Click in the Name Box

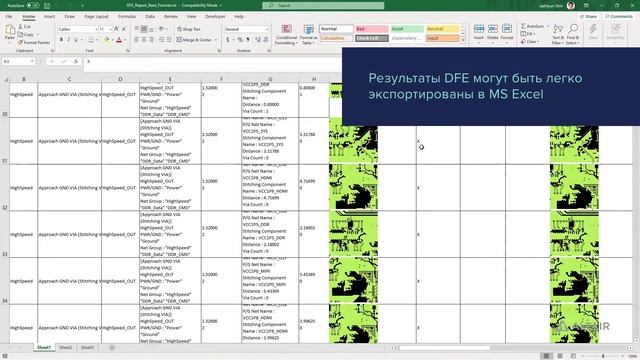coord(18,62)
